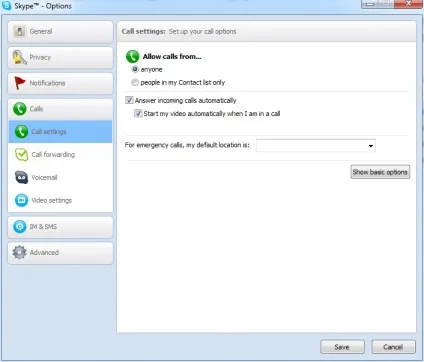Image resolution: width=424 pixels, height=362 pixels.
Task: Close the Skype Options window
Action: click(x=408, y=4)
